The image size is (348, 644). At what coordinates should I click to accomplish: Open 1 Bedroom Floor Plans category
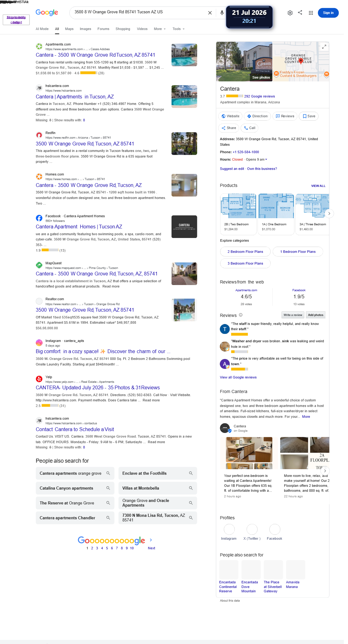click(298, 252)
